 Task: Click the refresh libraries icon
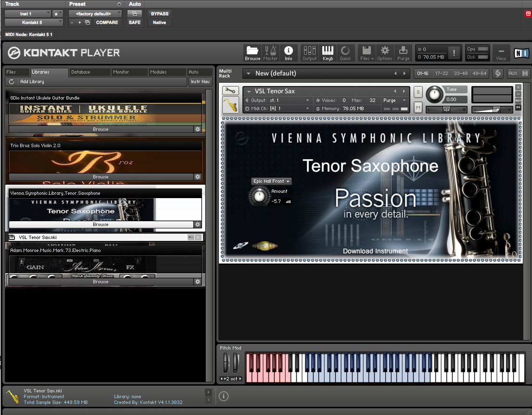[x=12, y=82]
